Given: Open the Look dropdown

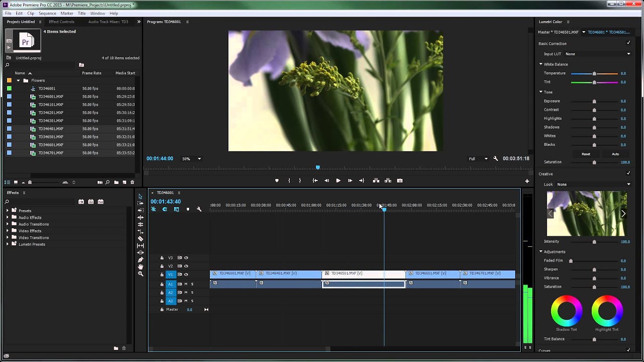Looking at the screenshot, I should point(593,184).
